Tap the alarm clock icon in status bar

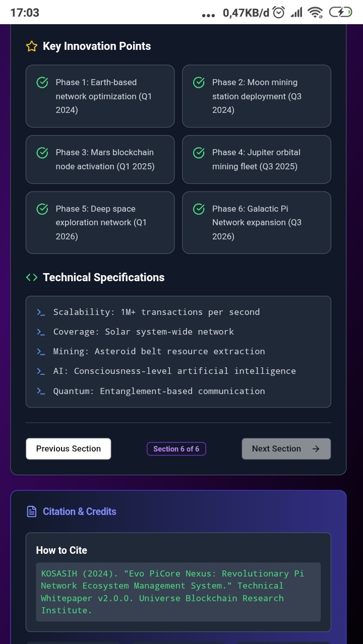pos(279,13)
